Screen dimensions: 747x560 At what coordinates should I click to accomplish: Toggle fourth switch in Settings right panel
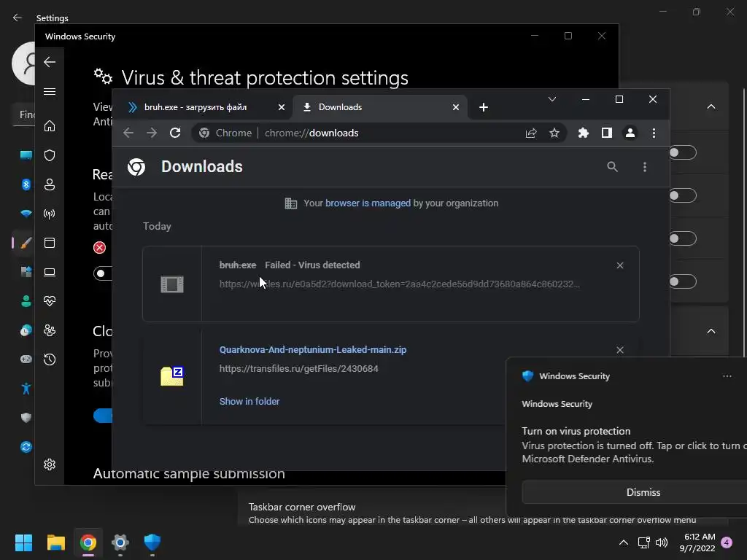pyautogui.click(x=683, y=281)
